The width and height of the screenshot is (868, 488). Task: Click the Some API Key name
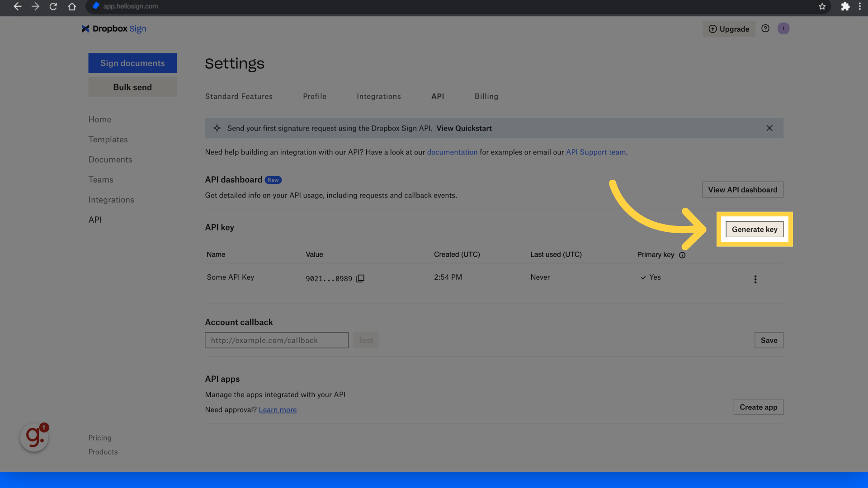tap(231, 277)
